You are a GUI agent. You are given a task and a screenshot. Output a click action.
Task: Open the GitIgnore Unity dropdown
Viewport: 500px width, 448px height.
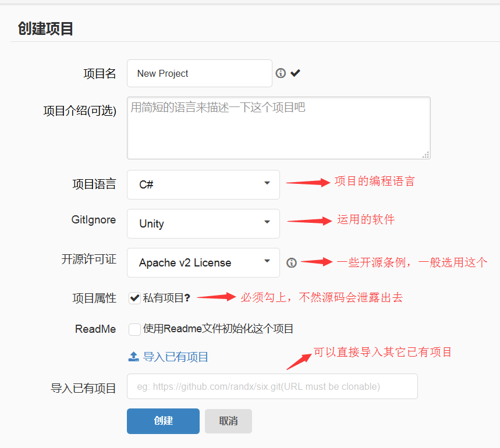(204, 223)
